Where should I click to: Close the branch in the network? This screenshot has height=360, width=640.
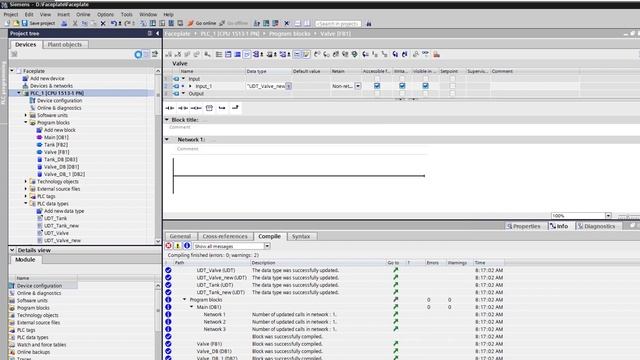[235, 108]
